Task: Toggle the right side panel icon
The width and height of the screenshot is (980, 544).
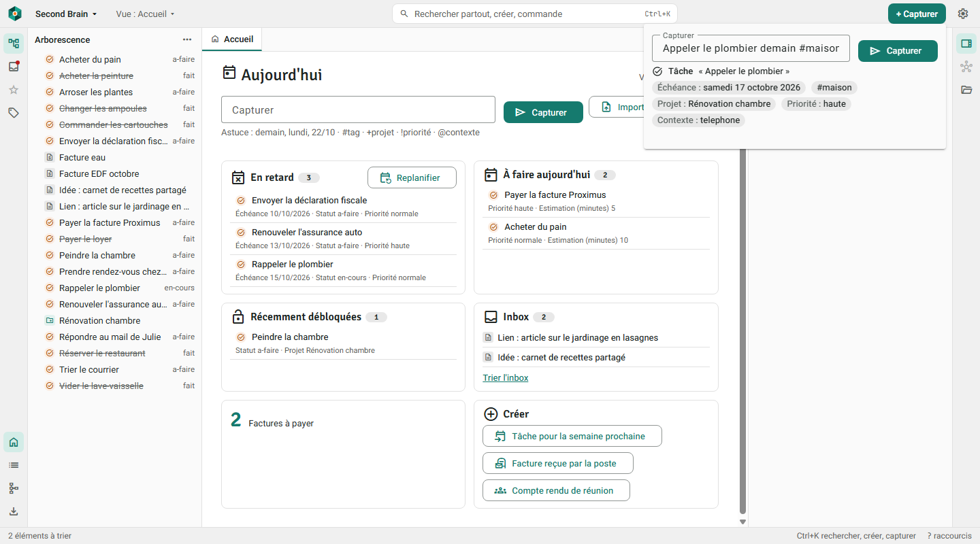Action: click(966, 44)
